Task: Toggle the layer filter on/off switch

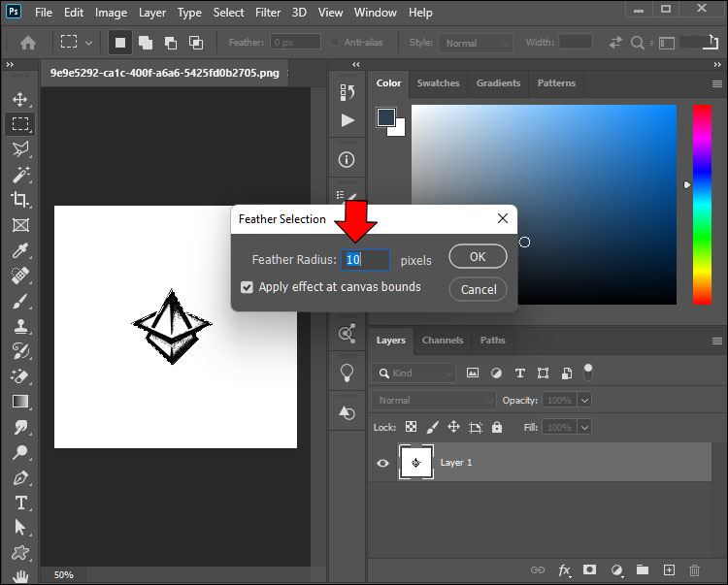Action: coord(588,373)
